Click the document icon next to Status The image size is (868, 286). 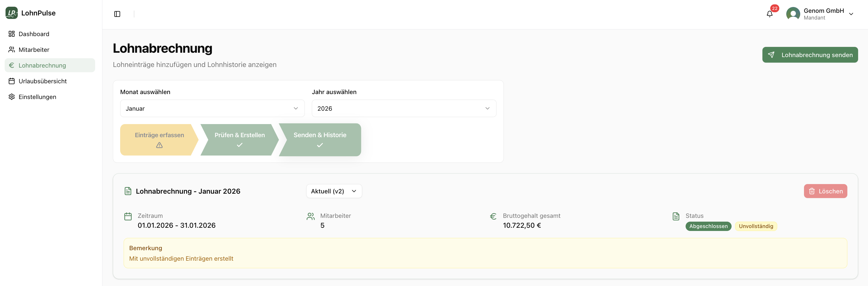coord(676,216)
